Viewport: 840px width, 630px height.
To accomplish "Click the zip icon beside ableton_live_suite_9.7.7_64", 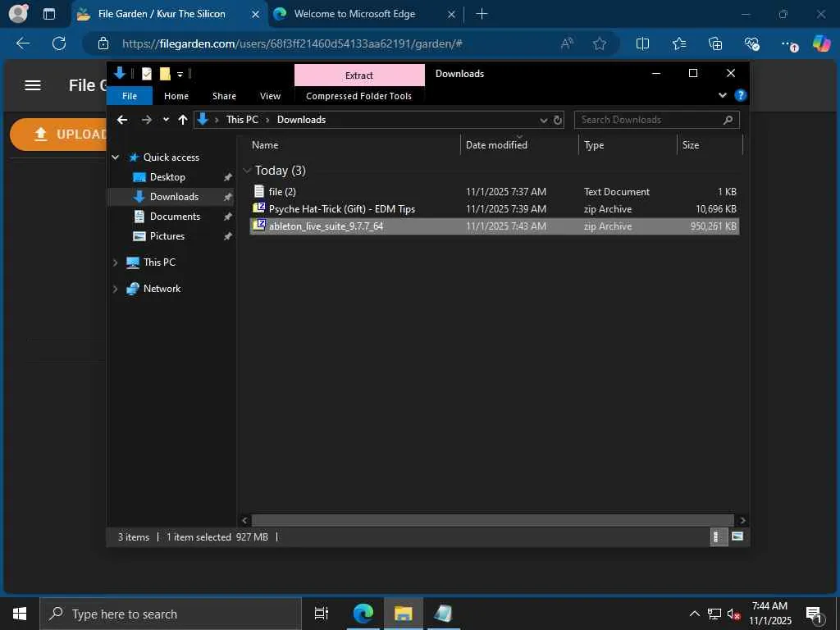I will click(259, 225).
